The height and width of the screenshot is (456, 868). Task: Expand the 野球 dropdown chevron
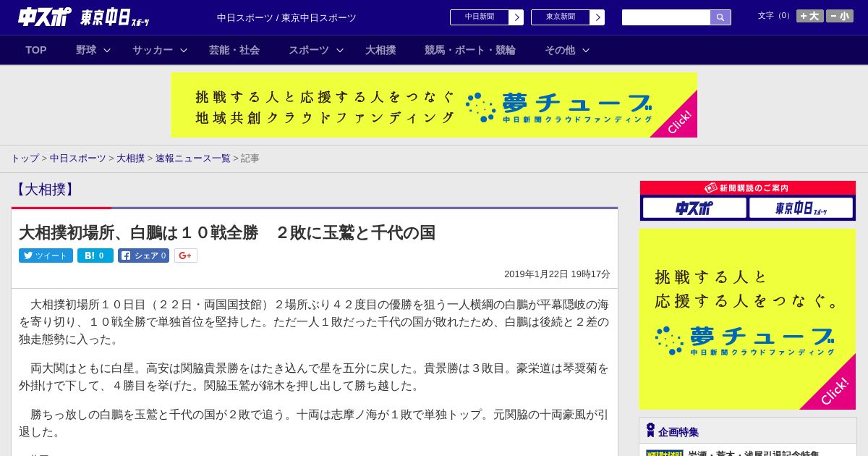(107, 50)
